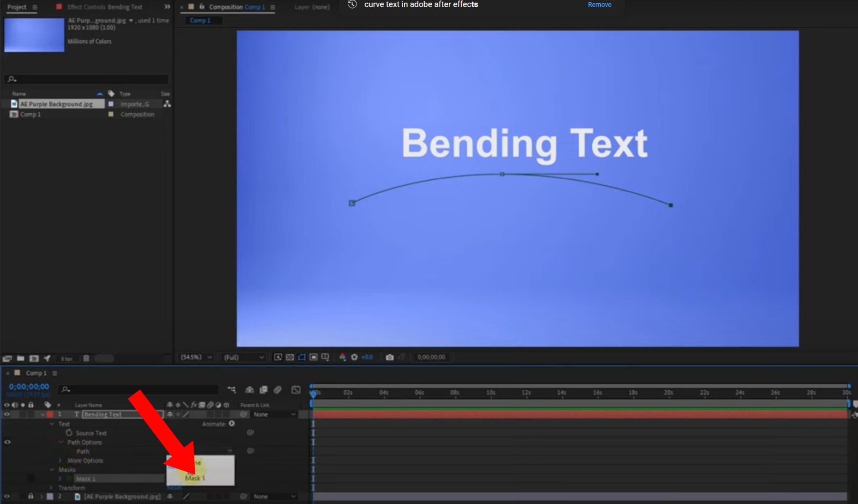Click the Reset link for Transform
The height and width of the screenshot is (504, 858).
tap(174, 488)
